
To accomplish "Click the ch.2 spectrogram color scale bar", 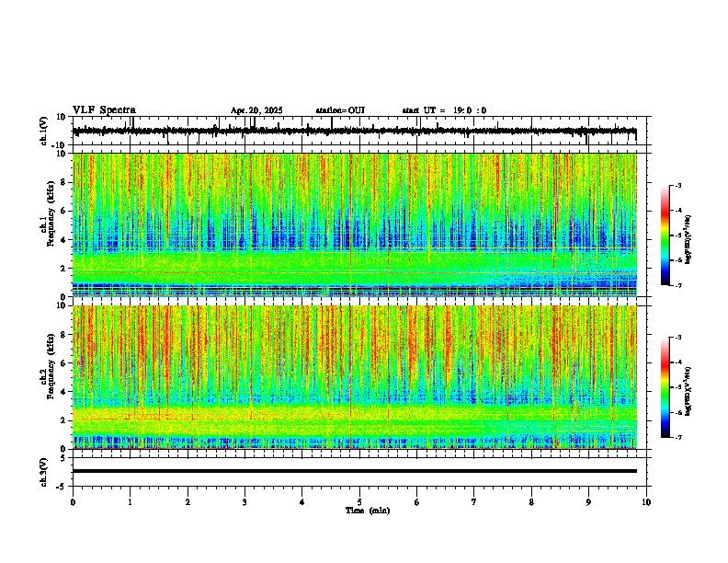I will pyautogui.click(x=665, y=387).
